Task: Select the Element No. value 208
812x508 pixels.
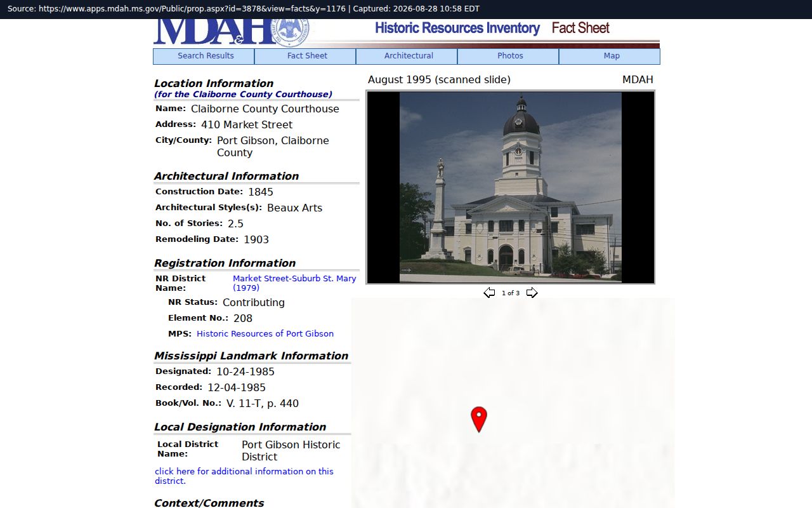Action: click(x=243, y=319)
